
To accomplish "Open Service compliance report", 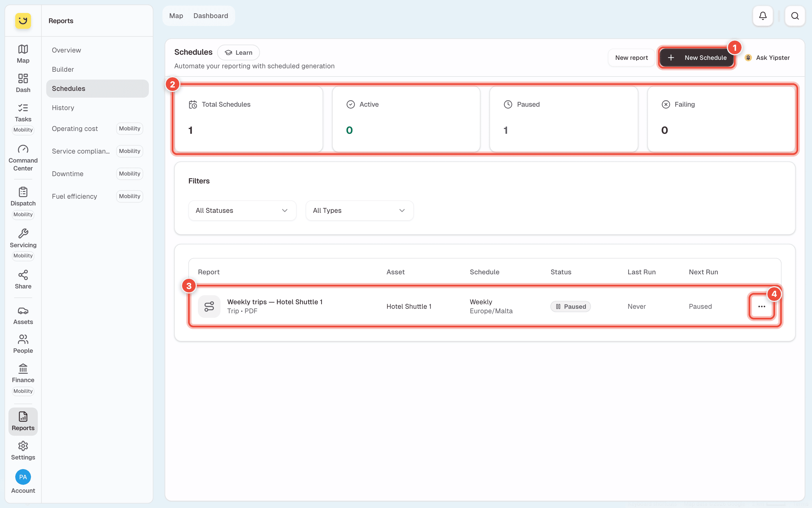I will [x=97, y=151].
